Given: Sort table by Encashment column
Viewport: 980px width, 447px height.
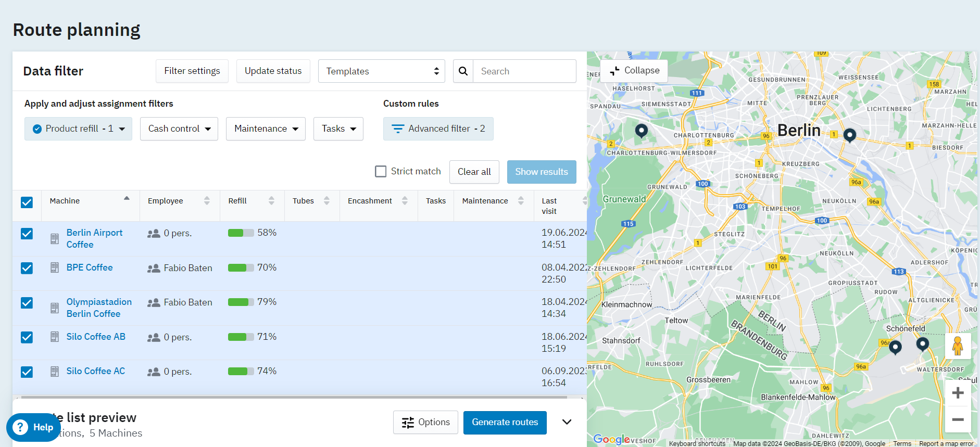Looking at the screenshot, I should coord(405,201).
